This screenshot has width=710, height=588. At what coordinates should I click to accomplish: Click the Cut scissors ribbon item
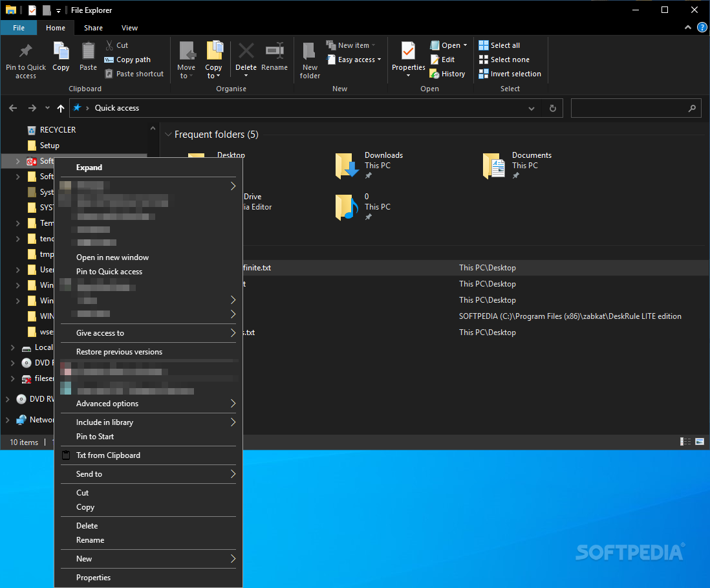coord(117,45)
